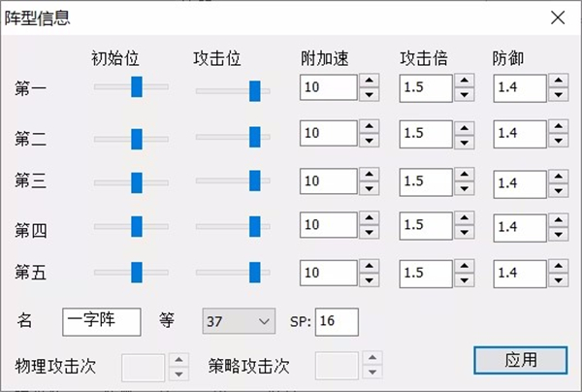This screenshot has height=392, width=582.
Task: Focus the 物理攻击次 input field
Action: 143,368
